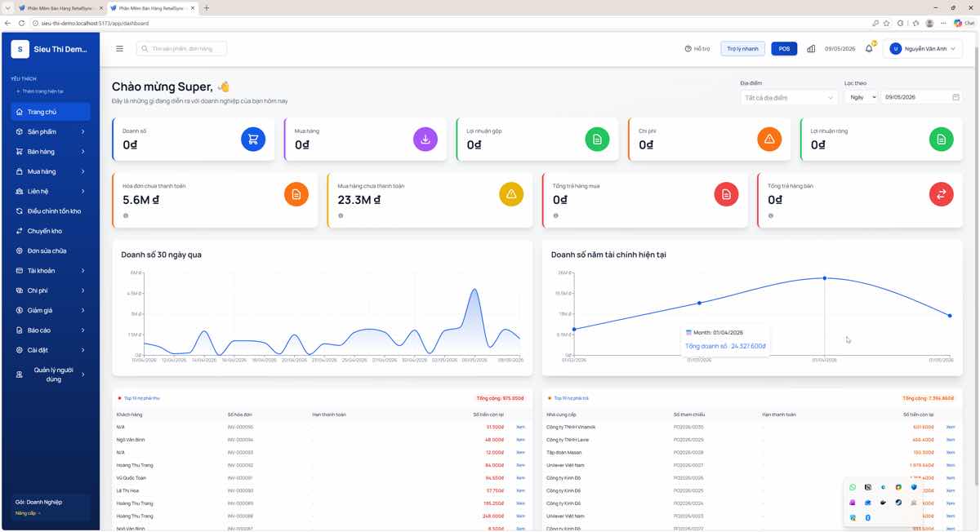Open Điều chỉnh tồn kho page
The height and width of the screenshot is (532, 980).
(51, 211)
